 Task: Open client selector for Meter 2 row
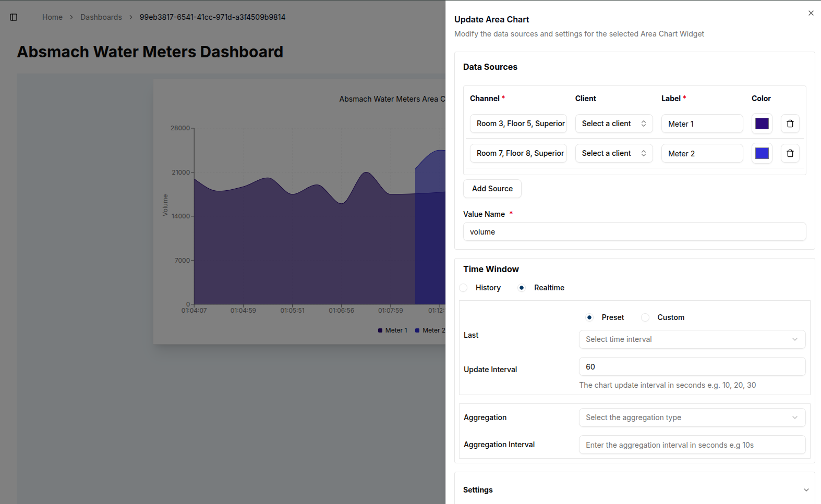[613, 153]
